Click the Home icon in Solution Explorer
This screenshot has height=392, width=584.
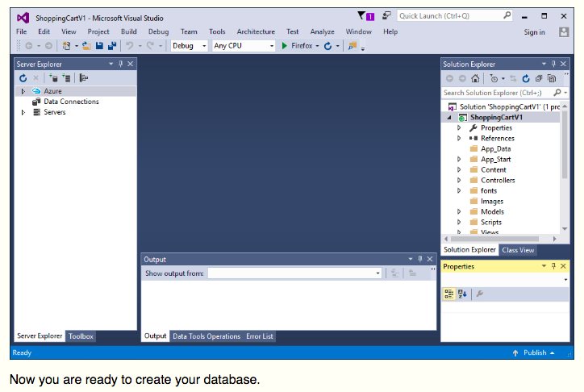(475, 78)
